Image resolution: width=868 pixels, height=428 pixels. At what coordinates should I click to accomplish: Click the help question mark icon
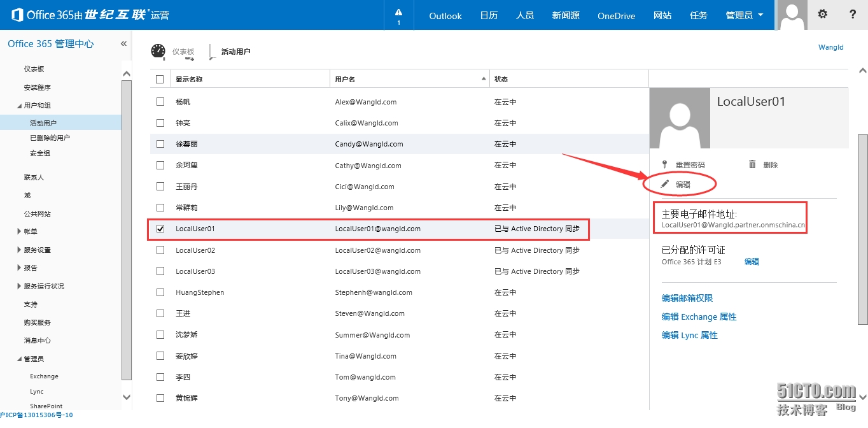coord(853,14)
